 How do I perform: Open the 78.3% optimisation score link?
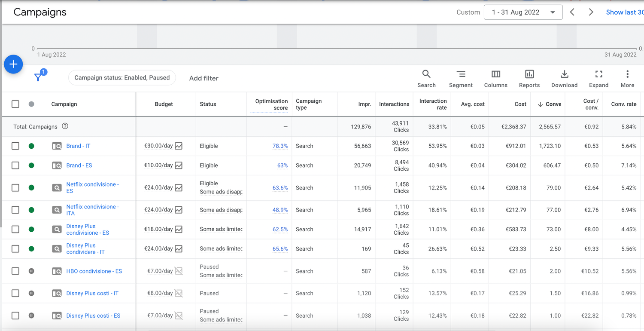[280, 146]
